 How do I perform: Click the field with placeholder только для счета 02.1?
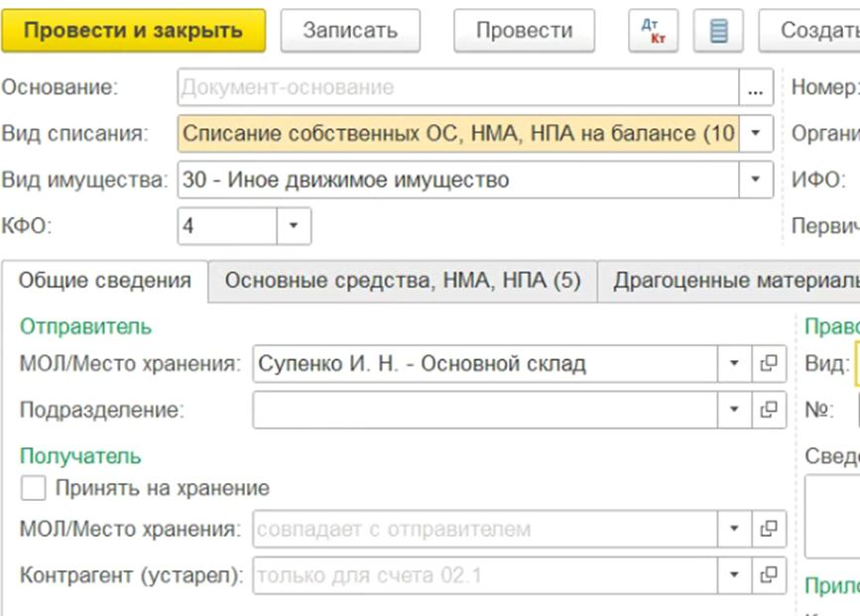[485, 575]
